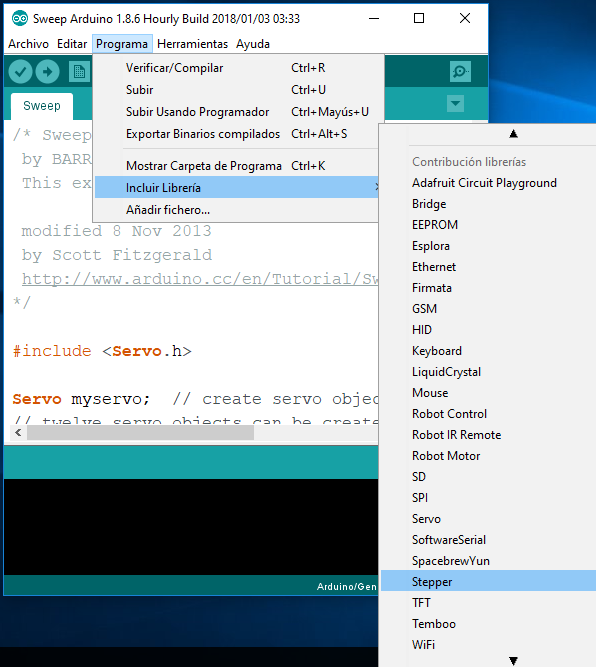Viewport: 596px width, 667px height.
Task: Include the EEPROM library
Action: point(488,225)
